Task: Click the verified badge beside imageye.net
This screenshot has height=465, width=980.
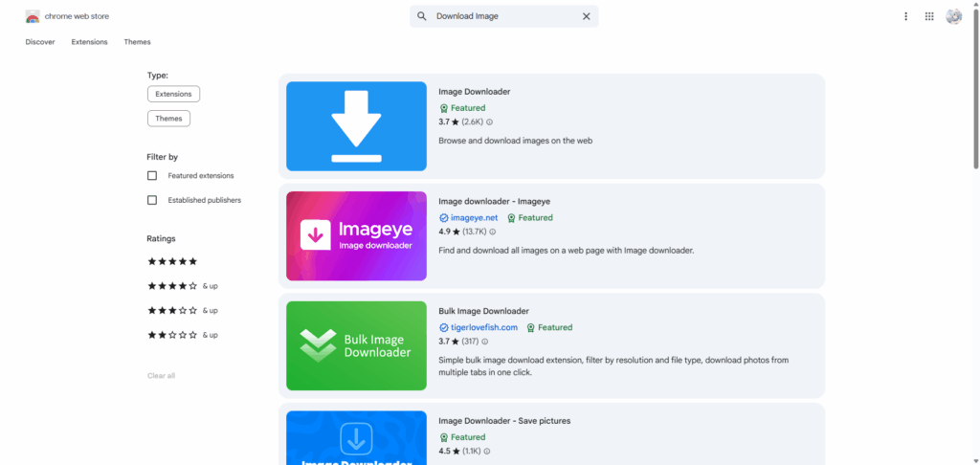Action: (444, 218)
